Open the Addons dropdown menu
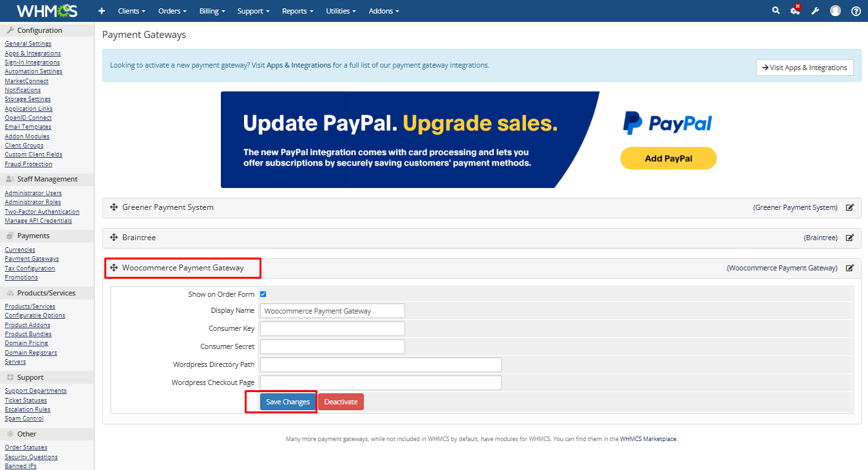 click(x=384, y=11)
